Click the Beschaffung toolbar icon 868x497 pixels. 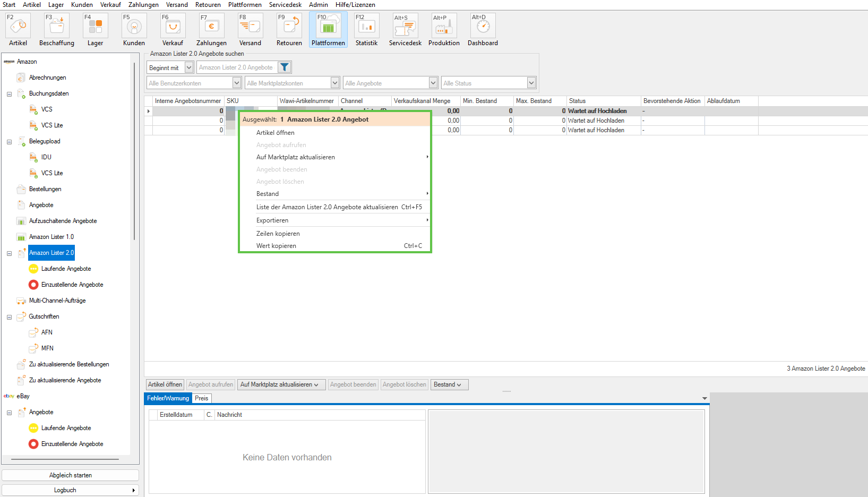click(56, 25)
